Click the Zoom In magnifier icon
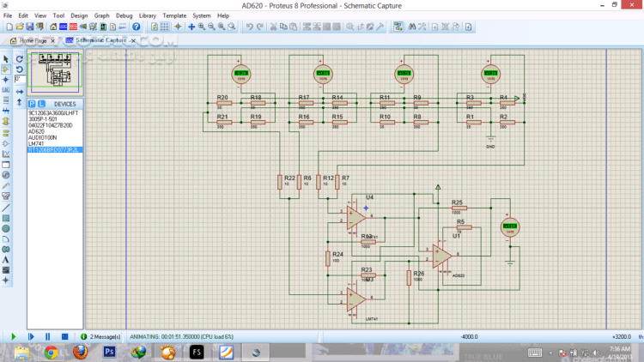644x362 pixels. 202,27
